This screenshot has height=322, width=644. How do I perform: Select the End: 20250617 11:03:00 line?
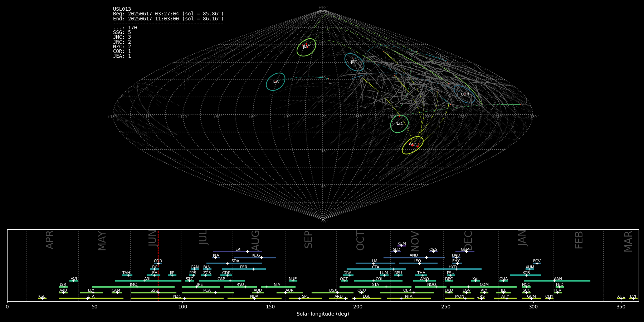pyautogui.click(x=168, y=19)
